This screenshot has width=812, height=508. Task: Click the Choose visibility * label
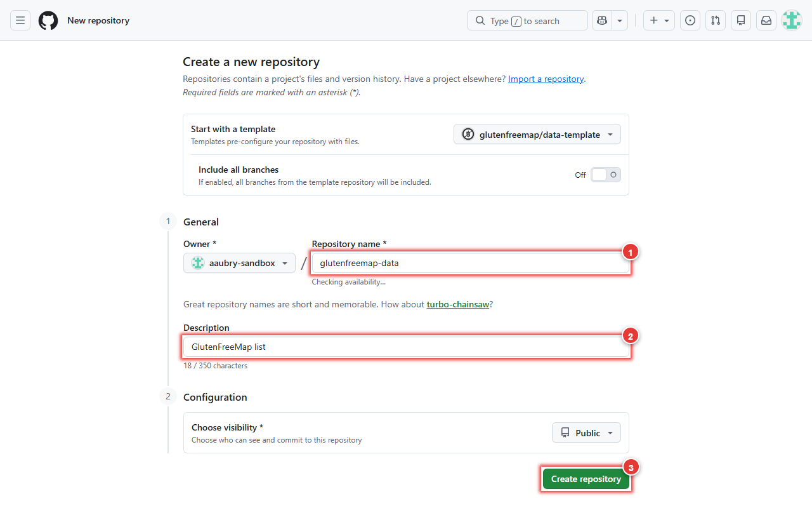(x=227, y=428)
